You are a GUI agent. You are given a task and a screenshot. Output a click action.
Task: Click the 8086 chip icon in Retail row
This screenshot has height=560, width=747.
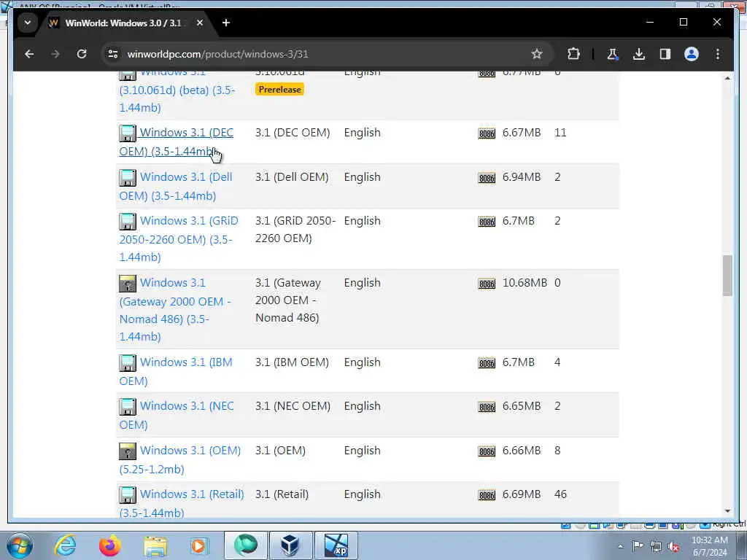tap(487, 495)
